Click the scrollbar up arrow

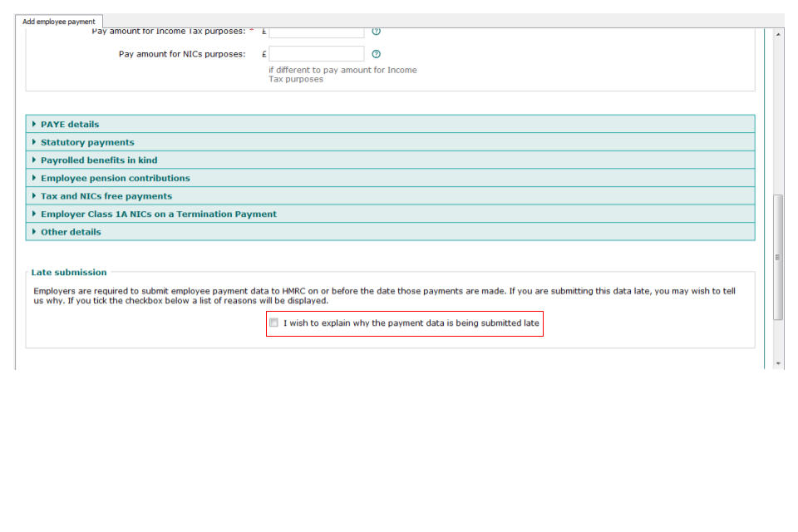778,34
